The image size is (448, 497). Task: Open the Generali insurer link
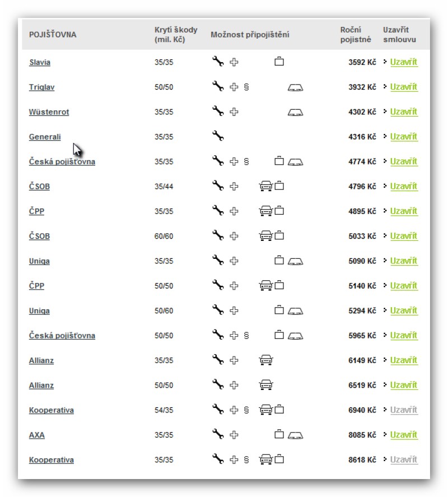point(45,137)
